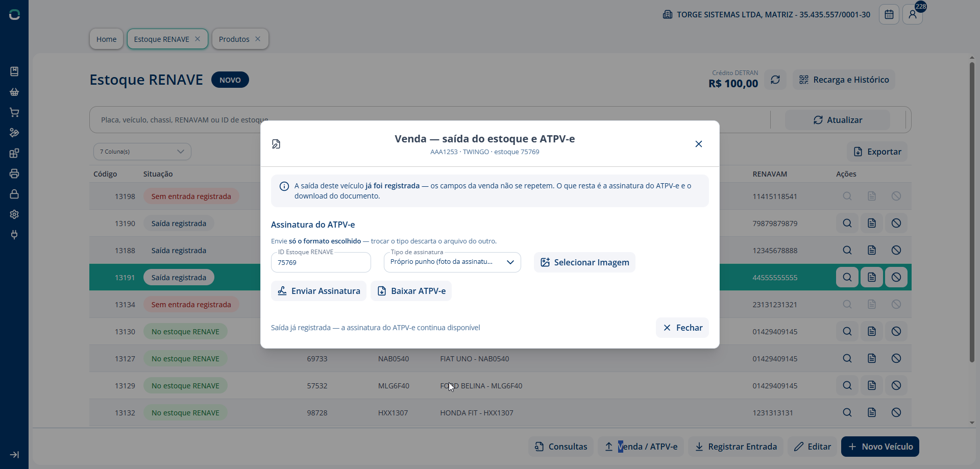Click the app logo in the sidebar

click(14, 15)
